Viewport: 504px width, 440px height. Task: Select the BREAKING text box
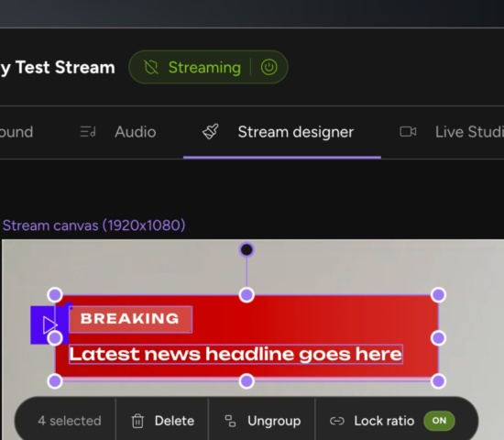[130, 319]
